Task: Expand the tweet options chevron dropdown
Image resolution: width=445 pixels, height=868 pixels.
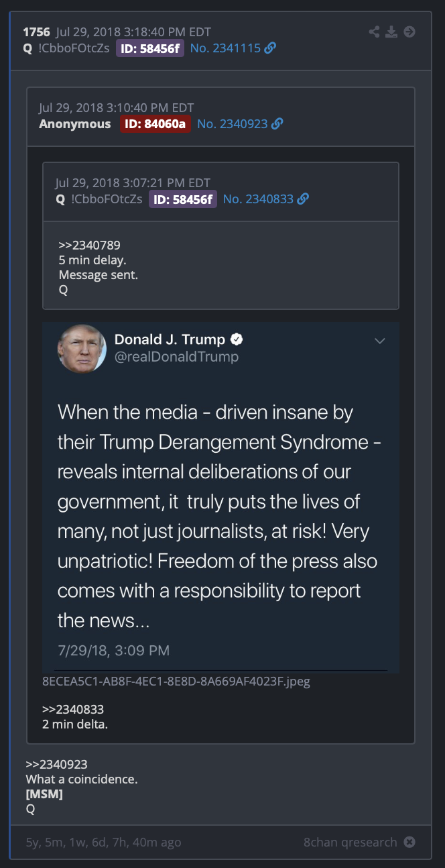Action: coord(379,341)
